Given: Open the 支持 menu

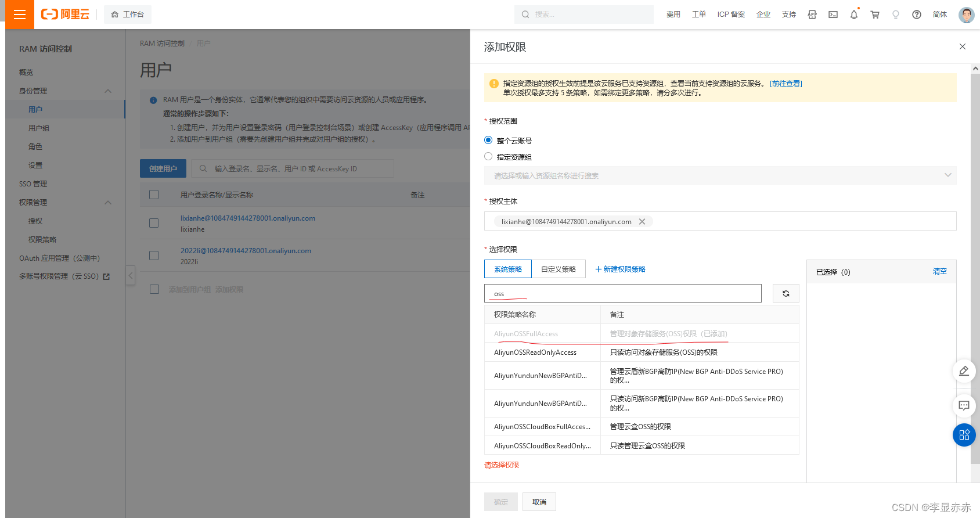Looking at the screenshot, I should point(789,15).
